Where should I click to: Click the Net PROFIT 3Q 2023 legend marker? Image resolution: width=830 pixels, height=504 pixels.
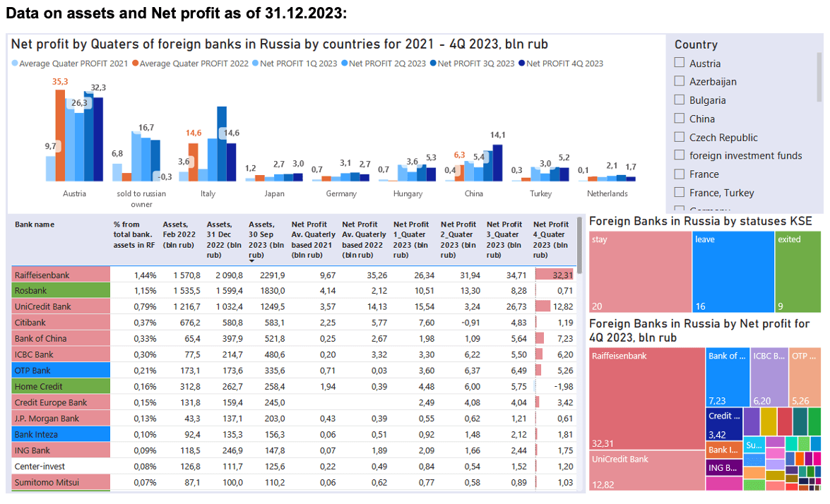[x=433, y=64]
